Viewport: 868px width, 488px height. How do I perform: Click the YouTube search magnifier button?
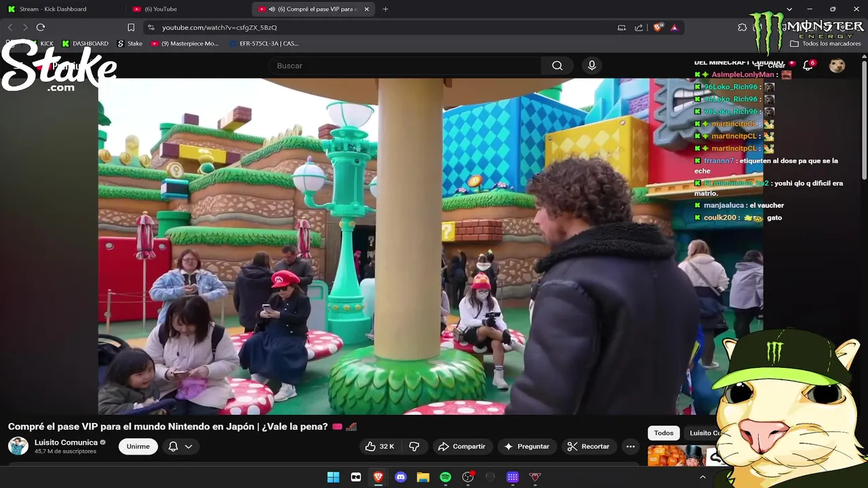point(557,66)
